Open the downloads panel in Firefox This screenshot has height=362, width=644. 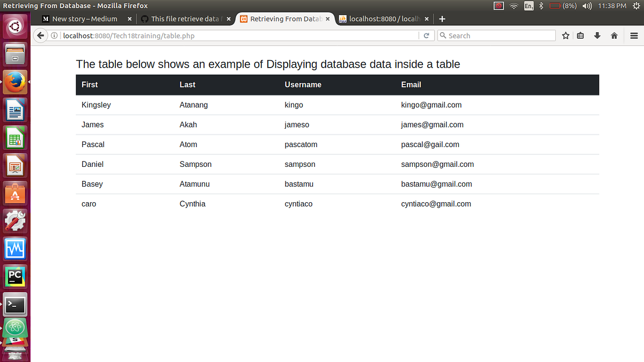(x=597, y=35)
